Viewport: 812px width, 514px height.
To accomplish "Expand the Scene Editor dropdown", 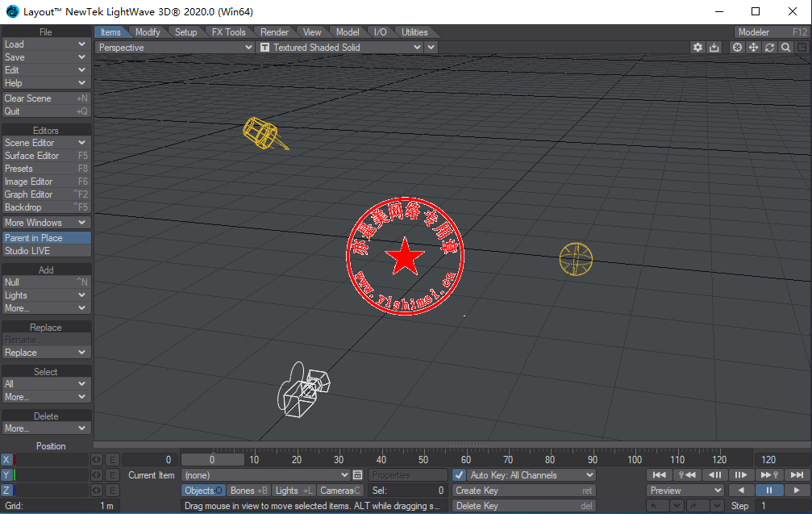I will click(x=47, y=143).
